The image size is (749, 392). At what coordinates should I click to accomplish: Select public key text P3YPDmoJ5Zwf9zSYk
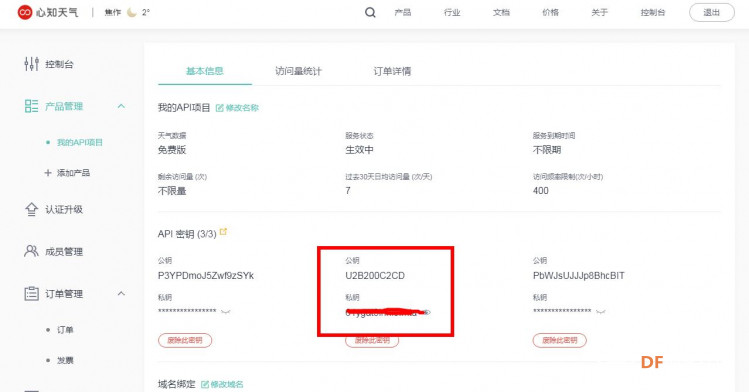(206, 275)
